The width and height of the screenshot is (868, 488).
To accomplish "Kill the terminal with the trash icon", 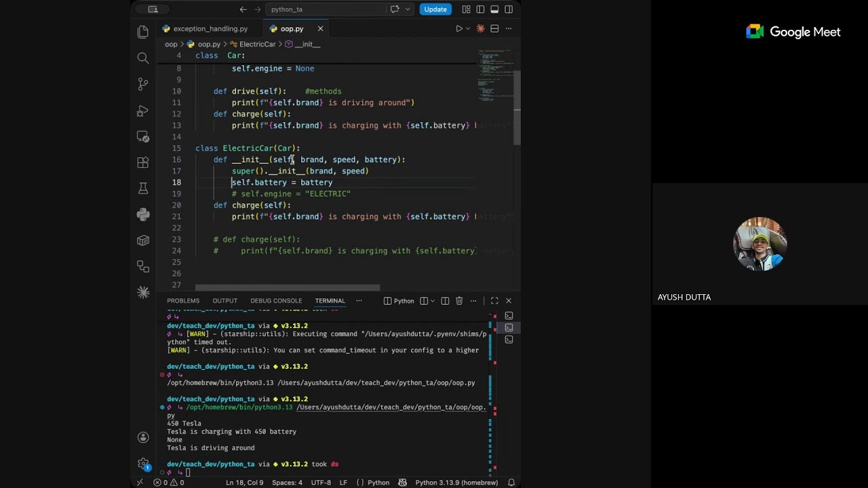I will point(459,301).
